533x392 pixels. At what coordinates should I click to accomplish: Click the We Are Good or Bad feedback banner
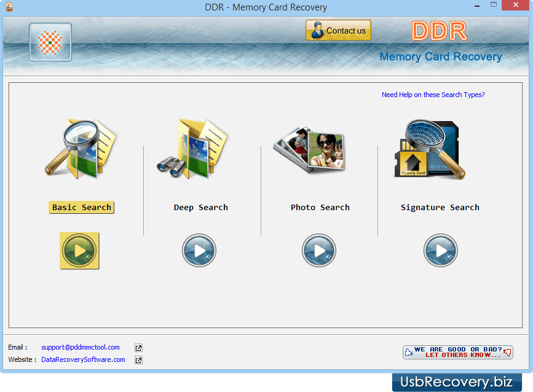point(458,352)
